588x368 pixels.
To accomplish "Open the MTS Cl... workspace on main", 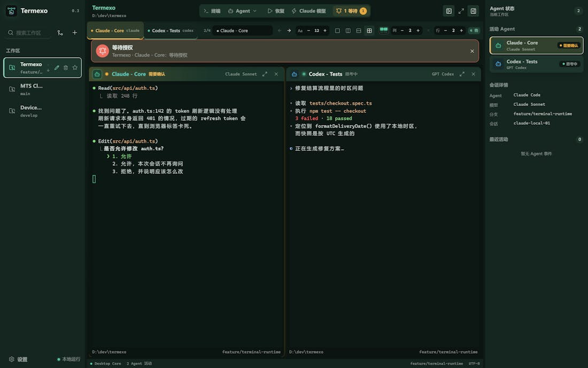I will tap(42, 89).
